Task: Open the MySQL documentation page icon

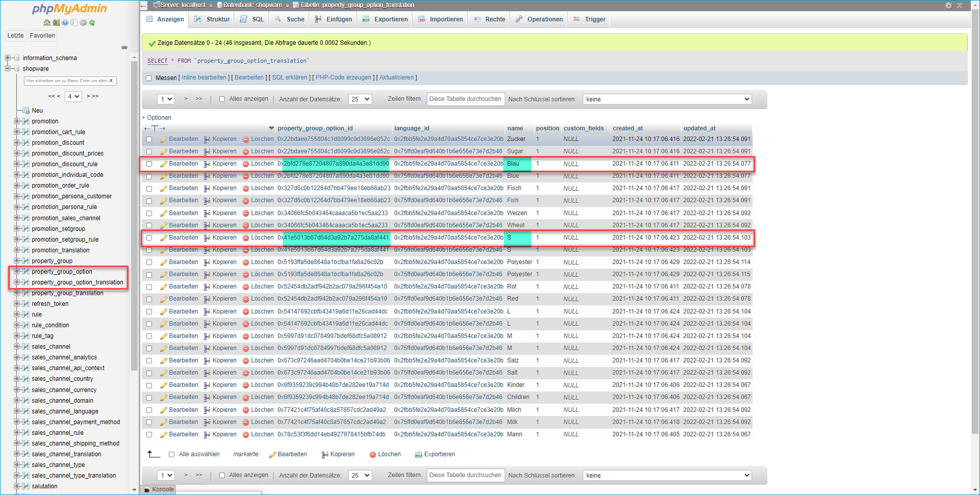Action: pyautogui.click(x=74, y=22)
